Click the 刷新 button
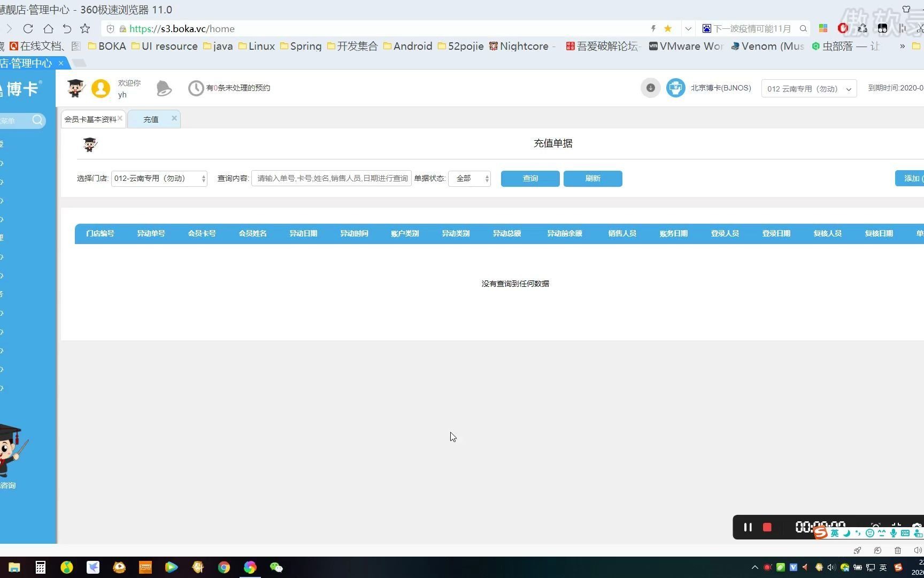 pyautogui.click(x=593, y=179)
